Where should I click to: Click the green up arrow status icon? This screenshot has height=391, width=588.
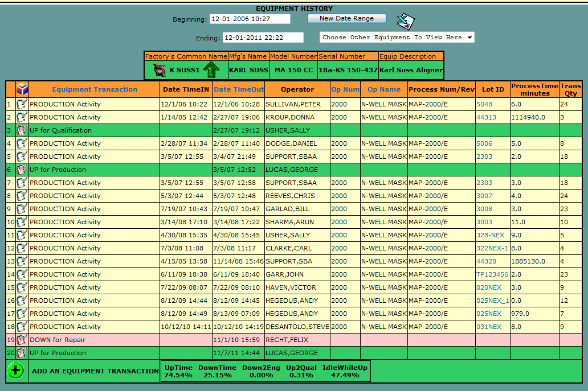tap(210, 70)
